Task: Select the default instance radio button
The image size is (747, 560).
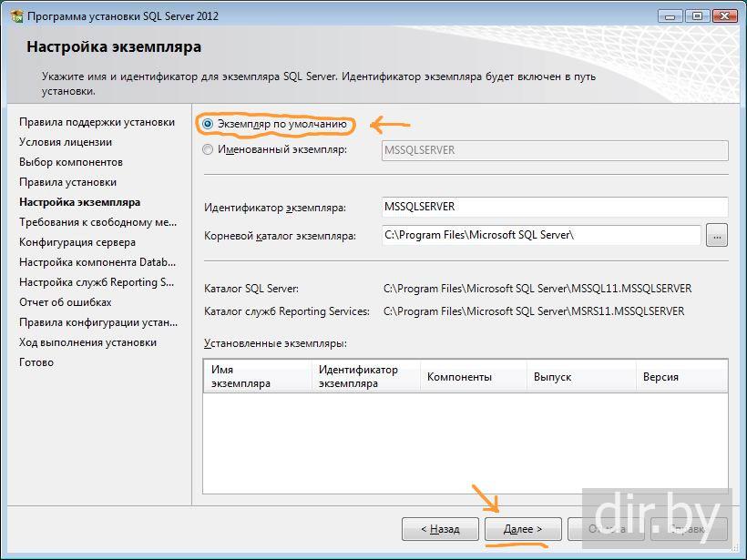Action: (x=209, y=123)
